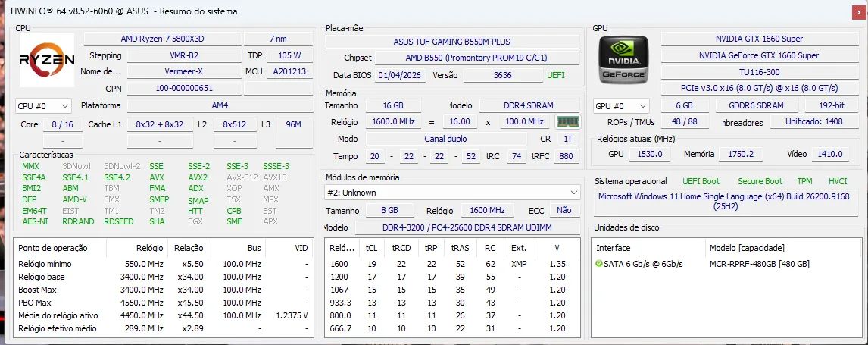Click the 'Canal duplo' memory mode field
This screenshot has width=868, height=345.
[x=445, y=139]
